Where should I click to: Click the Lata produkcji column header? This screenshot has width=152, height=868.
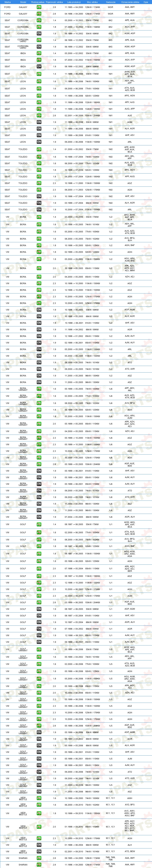pyautogui.click(x=74, y=2)
